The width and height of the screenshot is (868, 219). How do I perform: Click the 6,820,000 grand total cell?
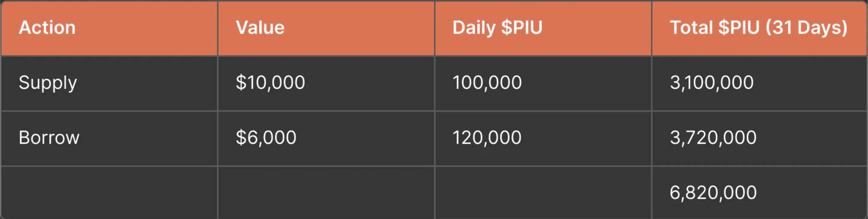[x=759, y=192]
